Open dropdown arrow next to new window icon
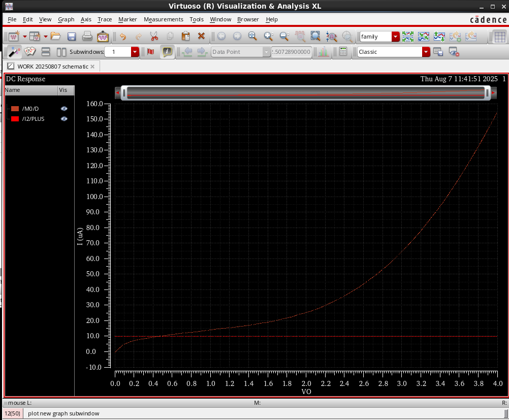The image size is (509, 420). coord(24,37)
